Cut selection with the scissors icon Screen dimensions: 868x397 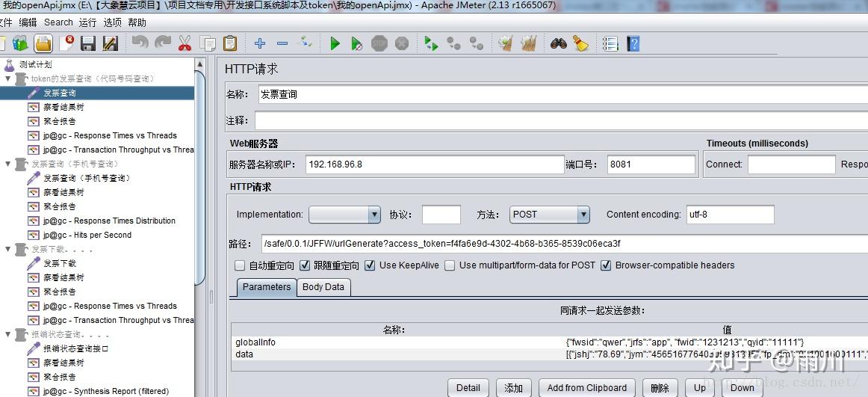click(x=185, y=43)
